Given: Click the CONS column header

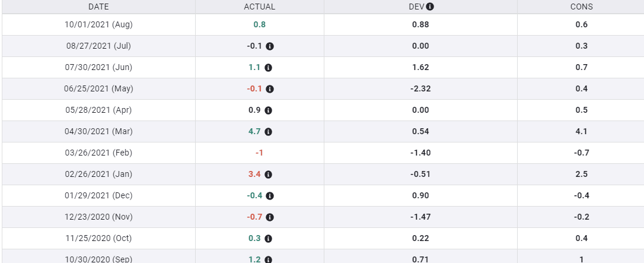Looking at the screenshot, I should [x=581, y=7].
